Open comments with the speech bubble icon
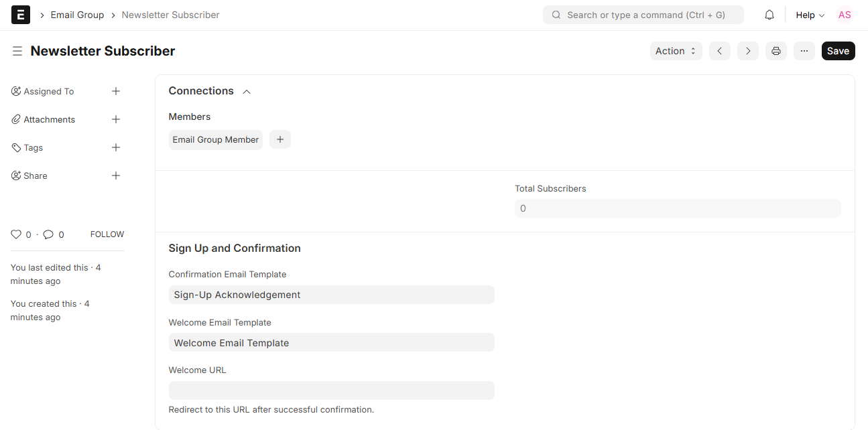Screen dimensions: 868x430 coord(47,234)
